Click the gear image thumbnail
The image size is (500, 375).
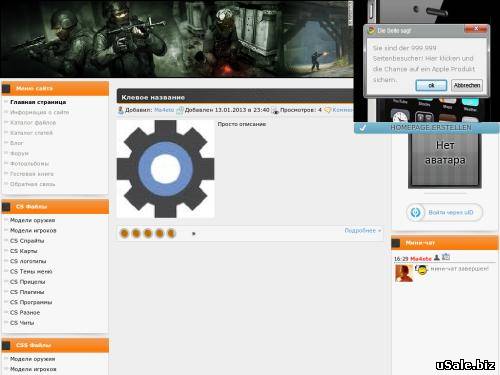[x=165, y=169]
